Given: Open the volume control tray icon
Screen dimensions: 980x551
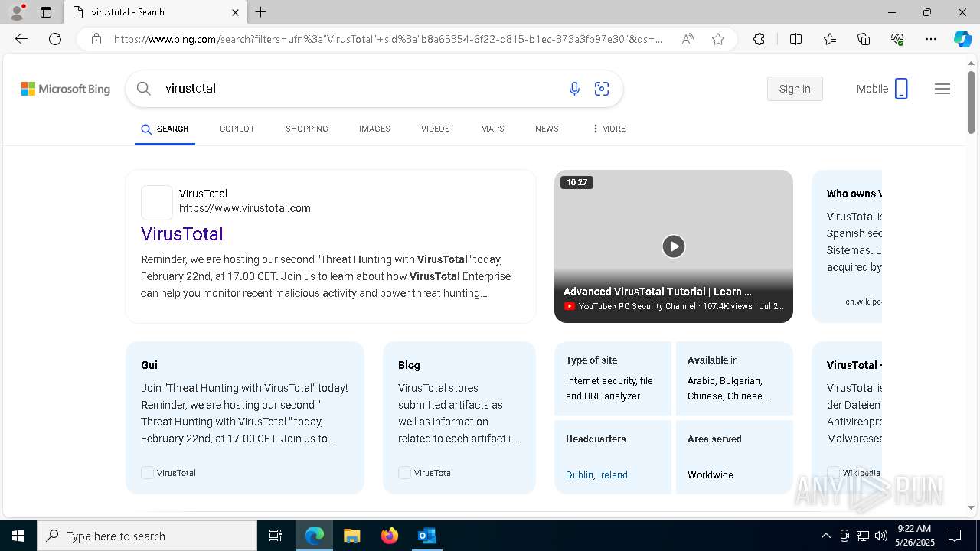Looking at the screenshot, I should [x=881, y=536].
